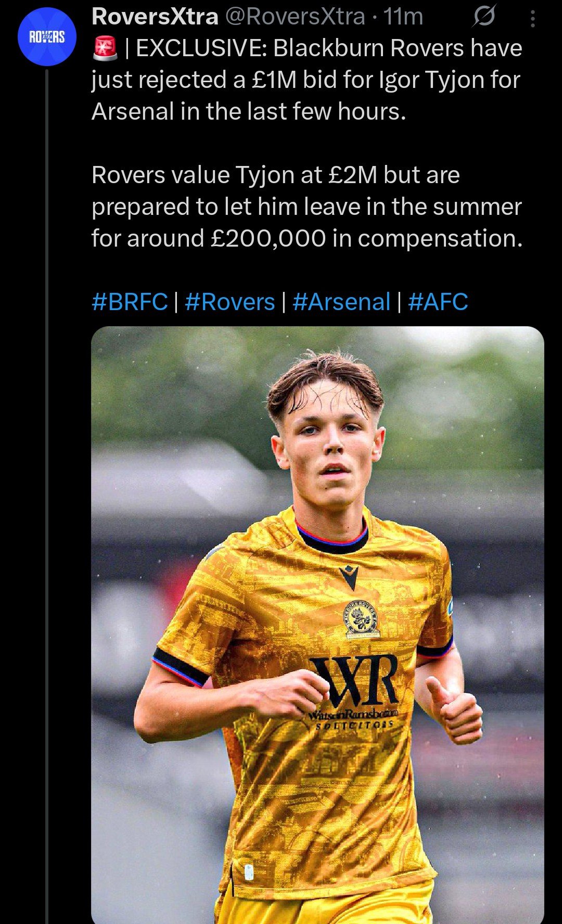Viewport: 562px width, 924px height.
Task: Click the player's thumbs-up hand
Action: [x=454, y=711]
